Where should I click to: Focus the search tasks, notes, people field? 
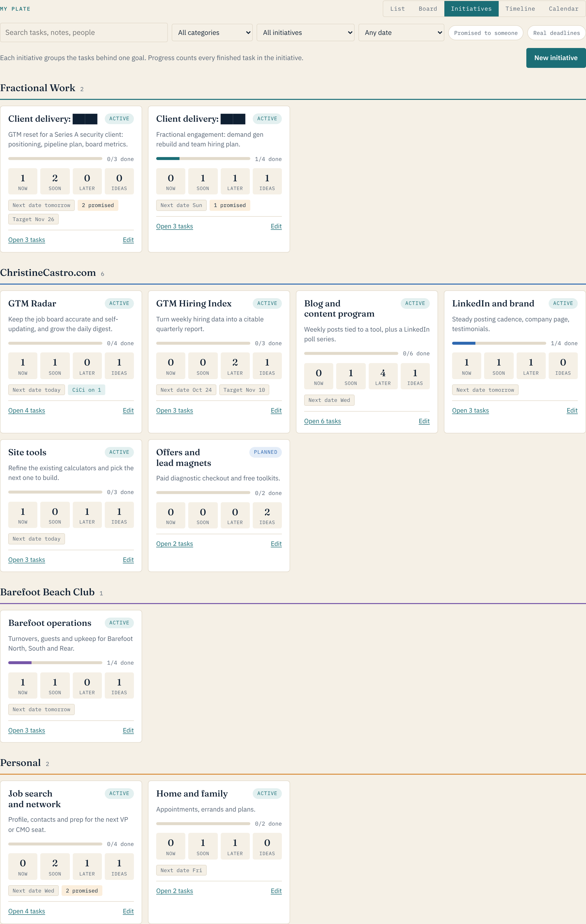(x=84, y=33)
